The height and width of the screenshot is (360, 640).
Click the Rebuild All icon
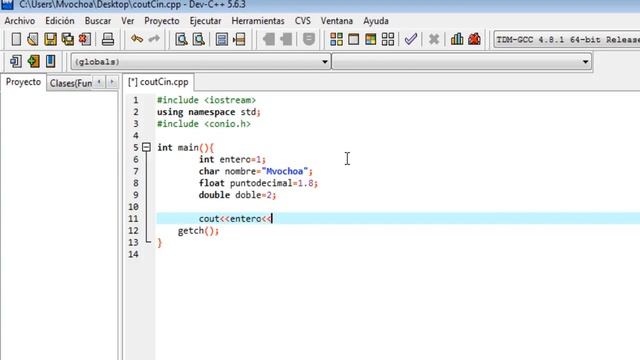point(388,39)
